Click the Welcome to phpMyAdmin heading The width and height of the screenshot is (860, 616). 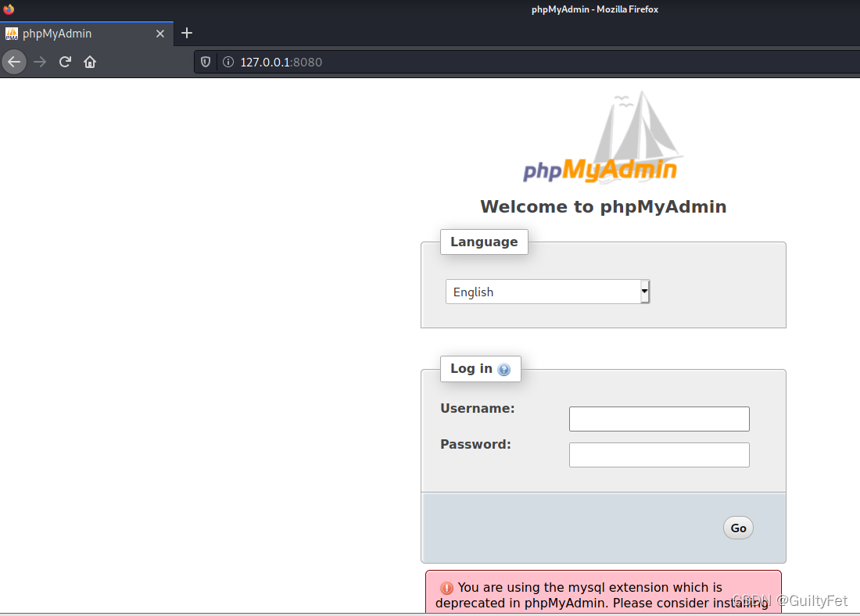pos(604,207)
